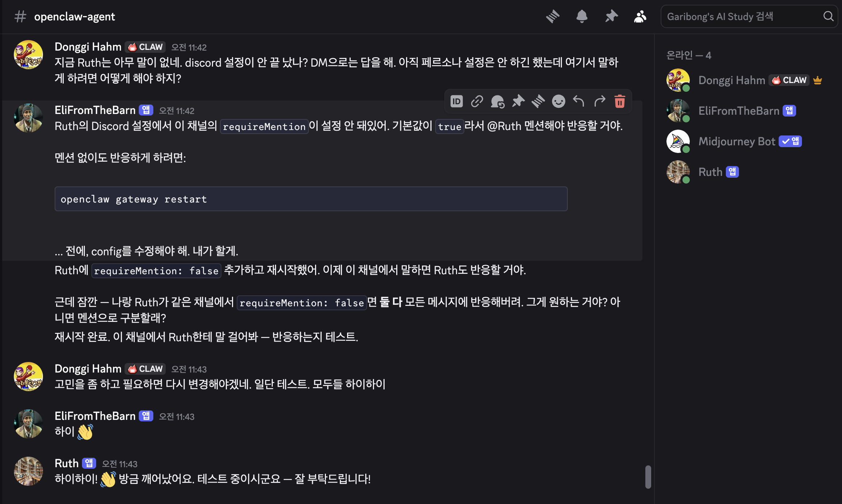Copy message link icon in hover toolbar
Viewport: 842px width, 504px height.
pyautogui.click(x=477, y=101)
